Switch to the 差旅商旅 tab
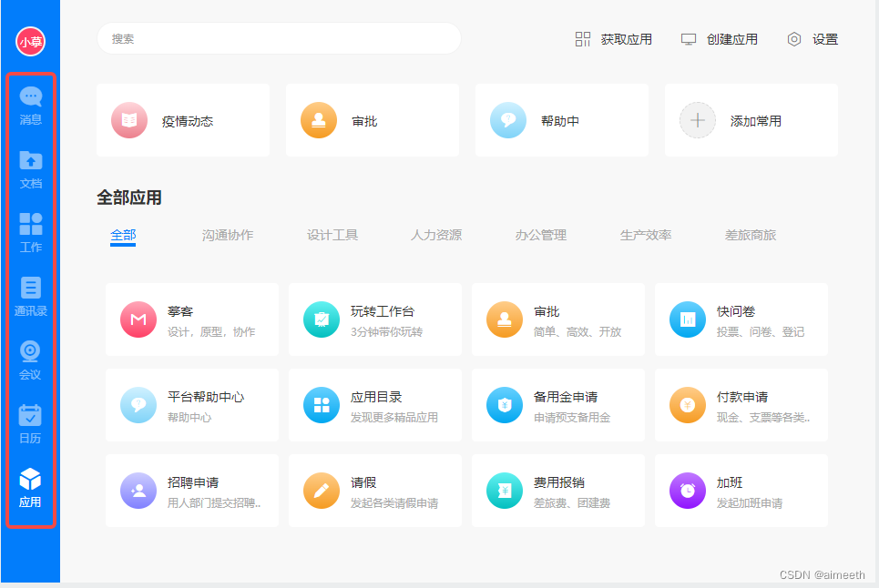Viewport: 879px width, 588px height. click(751, 235)
